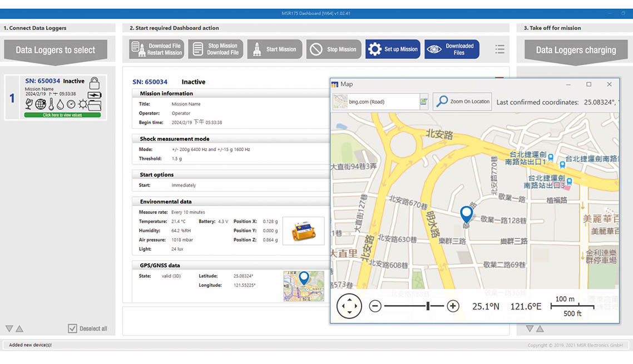Screen dimensions: 633x364
Task: Zoom out map with minus button
Action: tap(375, 306)
